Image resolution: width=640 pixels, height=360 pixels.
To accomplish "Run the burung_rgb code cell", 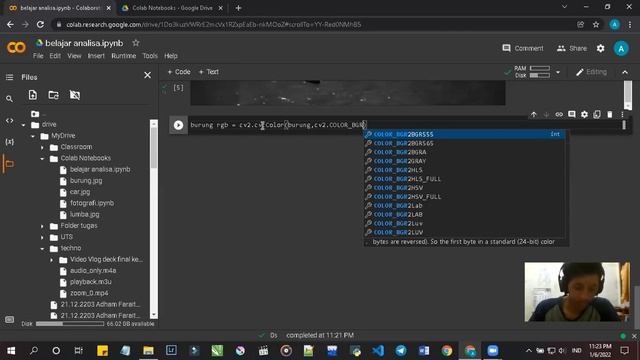I will coord(178,125).
